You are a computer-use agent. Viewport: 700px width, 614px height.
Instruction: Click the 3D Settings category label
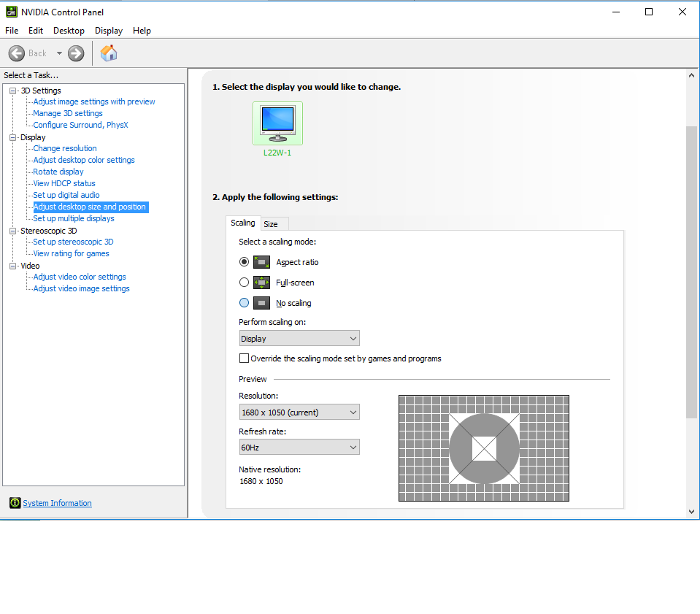41,91
